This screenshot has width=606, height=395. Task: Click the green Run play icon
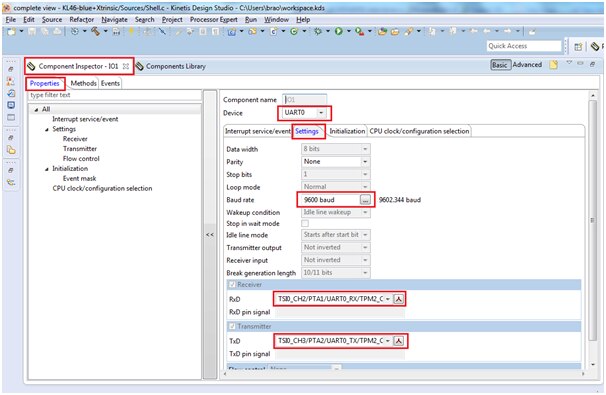point(339,31)
